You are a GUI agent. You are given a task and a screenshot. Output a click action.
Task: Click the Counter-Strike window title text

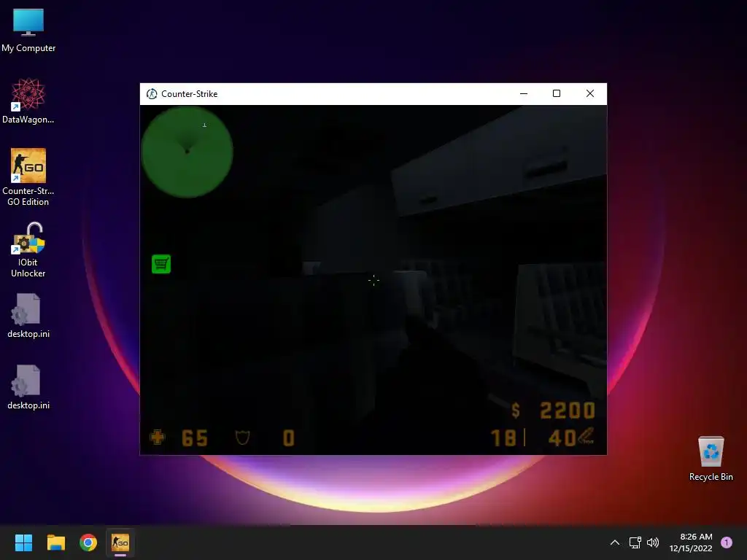tap(189, 94)
